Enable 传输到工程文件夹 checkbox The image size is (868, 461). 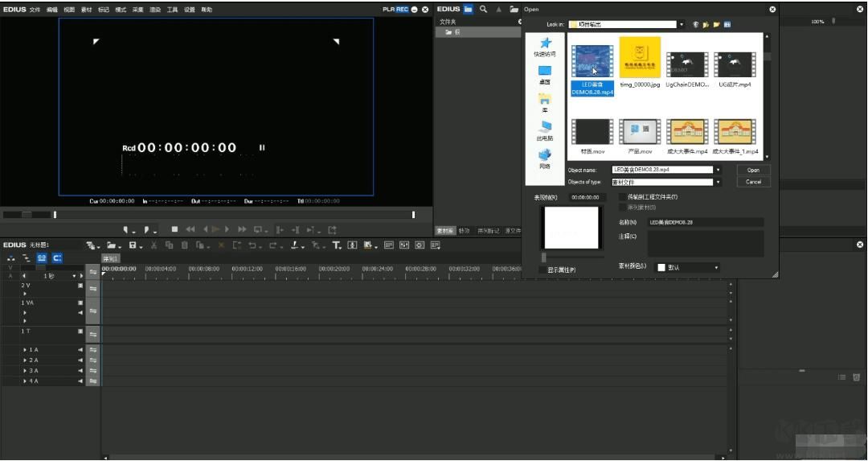click(622, 197)
